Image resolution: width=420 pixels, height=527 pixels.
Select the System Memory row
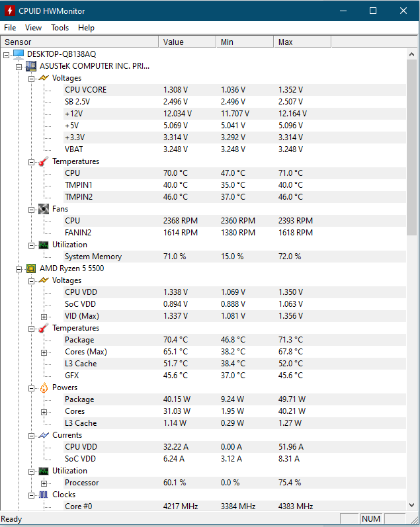coord(235,257)
